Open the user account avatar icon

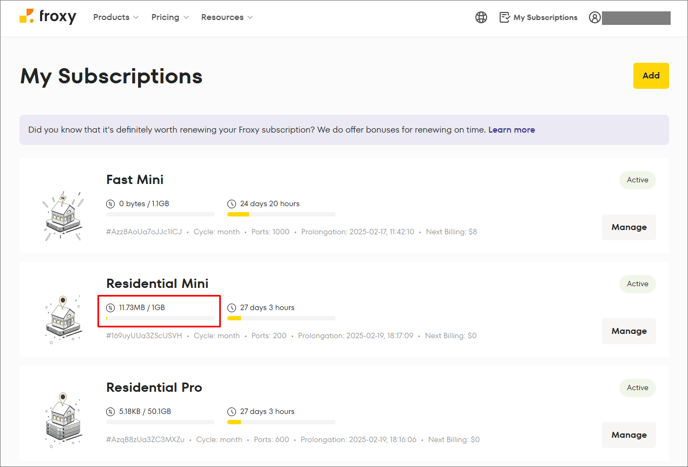pos(595,17)
